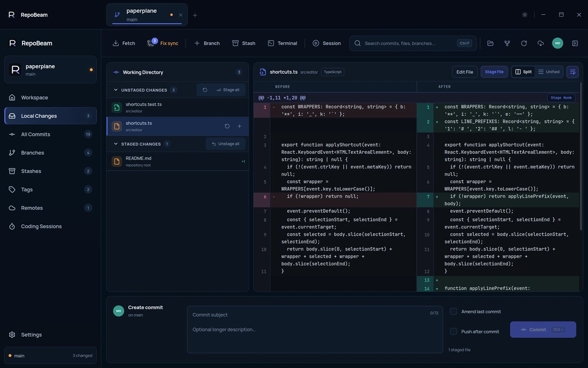Add a new repository tab
Image resolution: width=588 pixels, height=368 pixels.
pos(195,15)
